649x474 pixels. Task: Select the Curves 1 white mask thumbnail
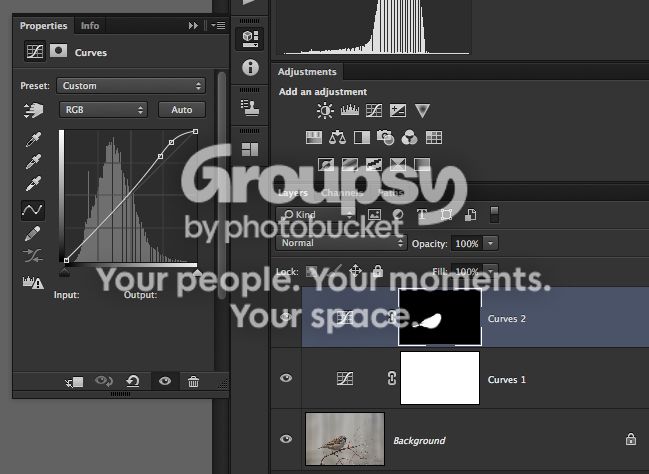pos(440,378)
